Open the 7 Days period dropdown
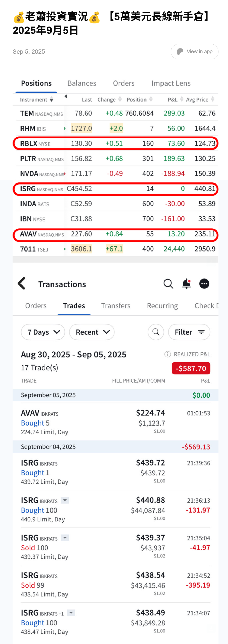228x644 pixels. coord(43,332)
